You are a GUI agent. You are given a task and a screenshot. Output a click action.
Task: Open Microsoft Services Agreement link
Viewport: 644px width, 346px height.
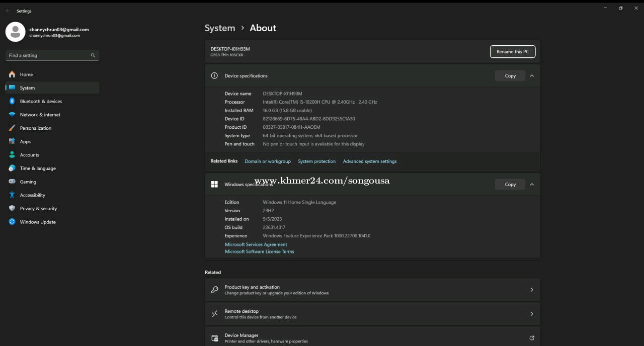pos(256,244)
